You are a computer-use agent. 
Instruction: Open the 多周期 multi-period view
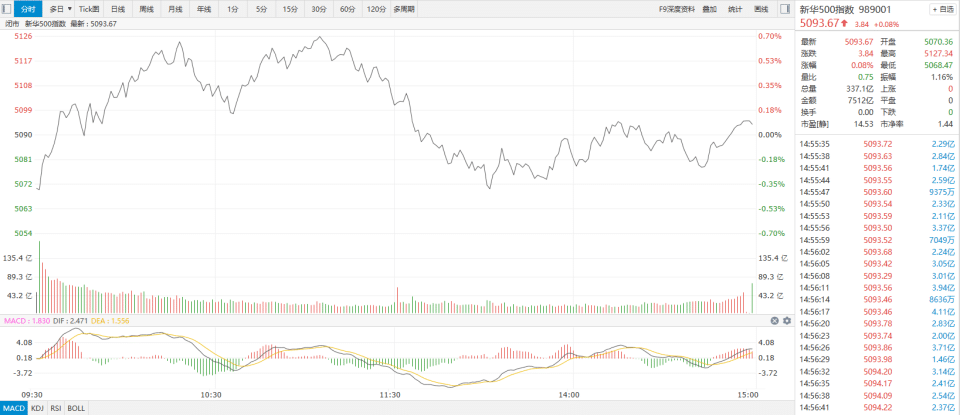tap(404, 9)
